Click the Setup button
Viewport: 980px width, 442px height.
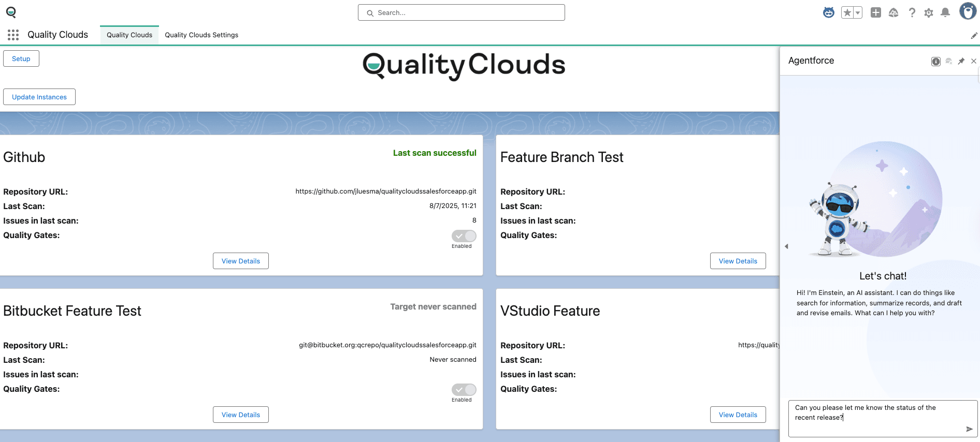[x=21, y=58]
